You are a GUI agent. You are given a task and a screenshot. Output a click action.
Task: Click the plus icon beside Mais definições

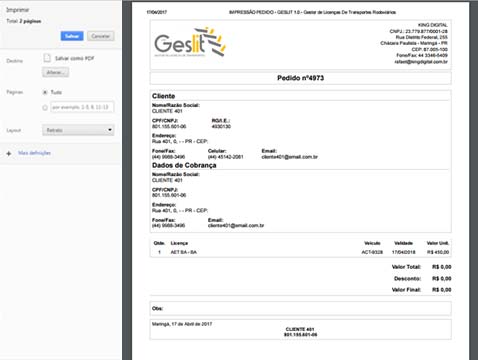(x=9, y=153)
